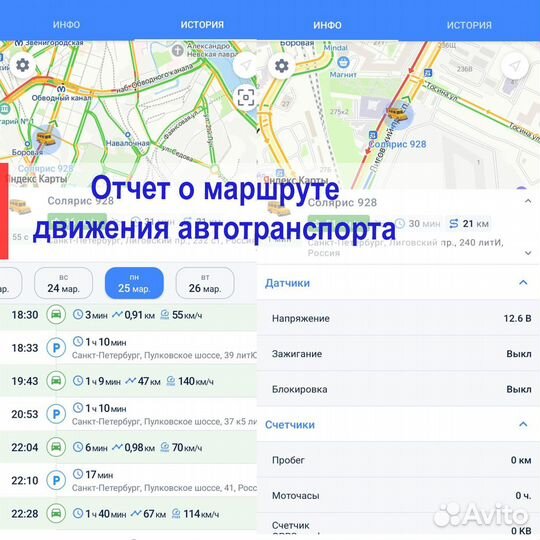Select the Солярис 928 bus marker on right map

pos(398,114)
